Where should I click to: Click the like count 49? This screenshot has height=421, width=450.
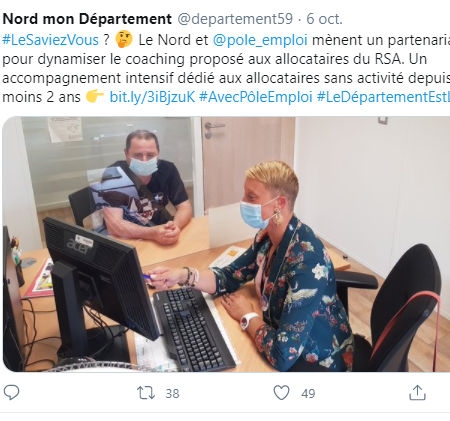[308, 394]
